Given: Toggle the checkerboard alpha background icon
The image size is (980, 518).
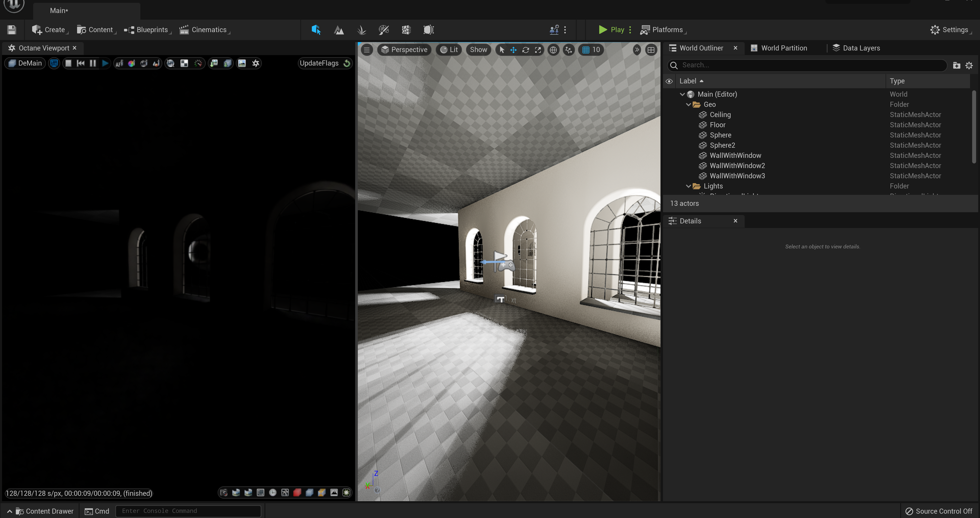Looking at the screenshot, I should coord(184,64).
